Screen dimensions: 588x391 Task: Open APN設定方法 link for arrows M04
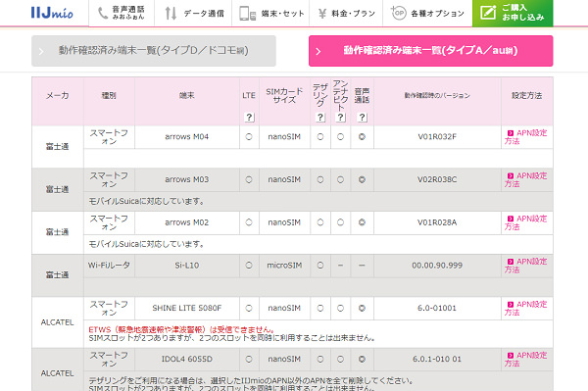[x=525, y=137]
